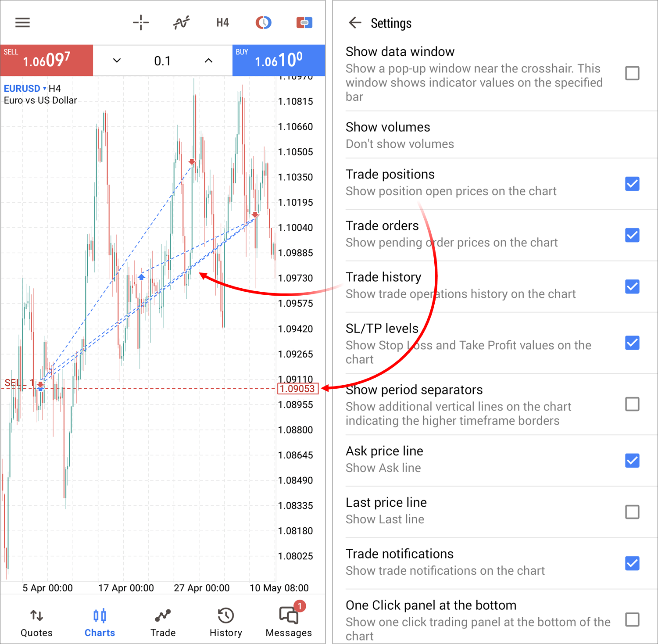This screenshot has height=644, width=658.
Task: Enable the Last price line
Action: [x=632, y=512]
